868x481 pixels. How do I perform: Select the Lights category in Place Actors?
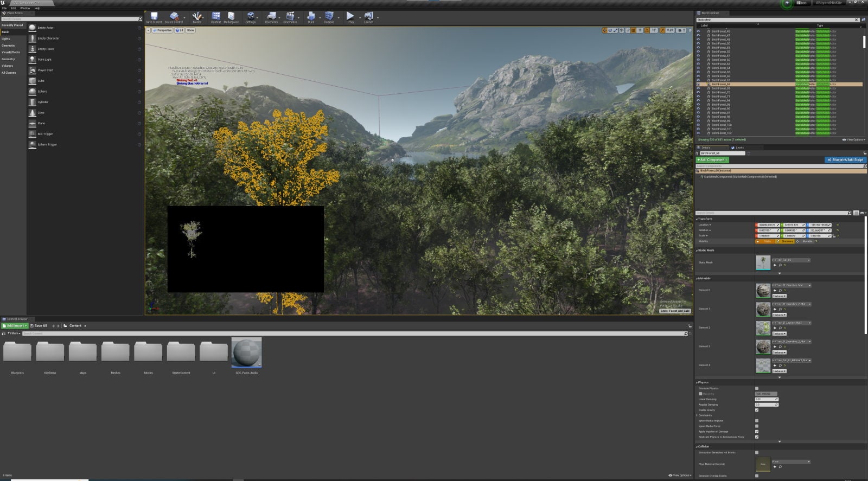tap(6, 39)
